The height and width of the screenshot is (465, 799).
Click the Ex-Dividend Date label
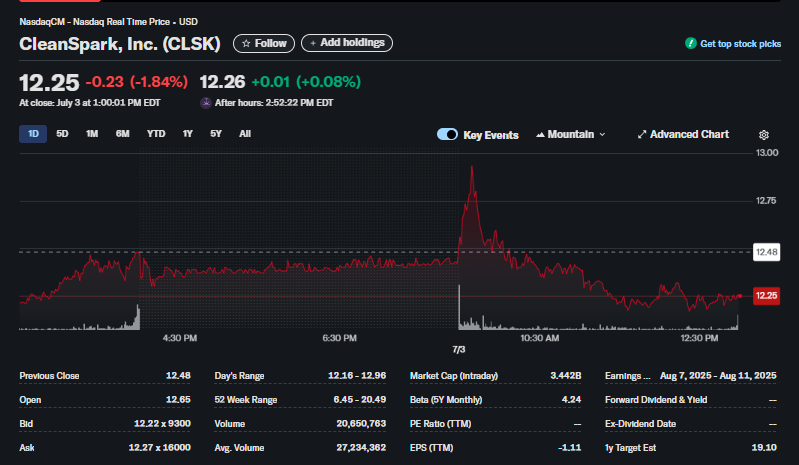(641, 424)
